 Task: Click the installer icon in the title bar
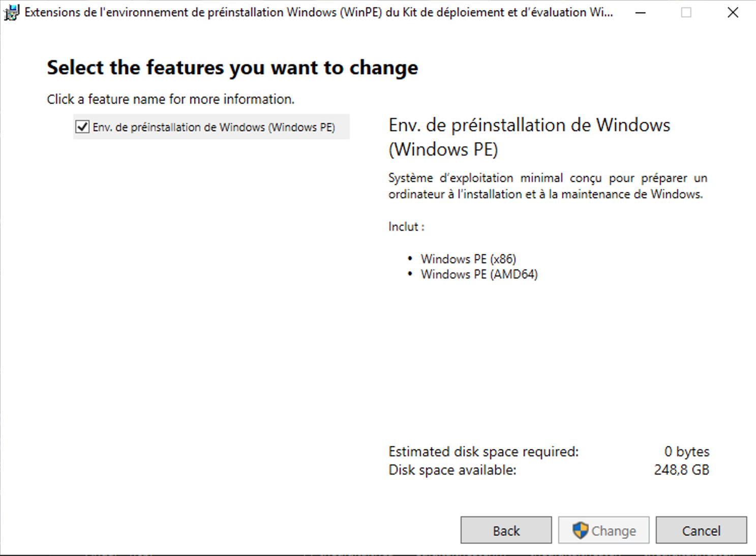[x=11, y=12]
